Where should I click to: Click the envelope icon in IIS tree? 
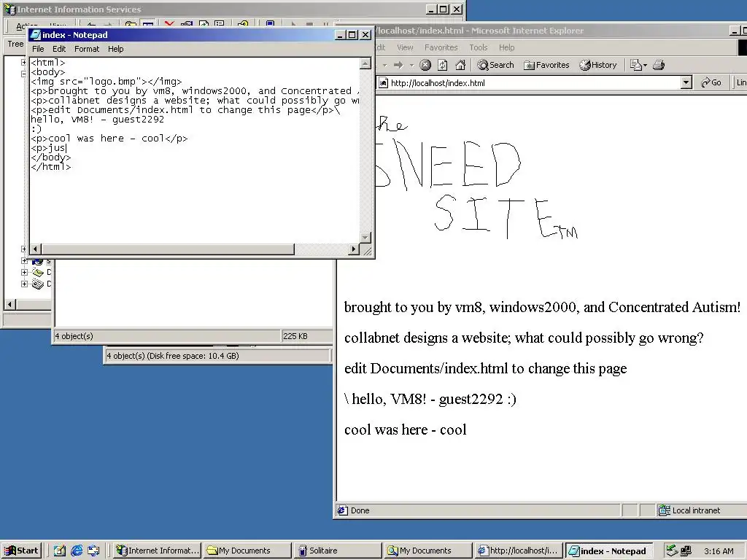[37, 273]
